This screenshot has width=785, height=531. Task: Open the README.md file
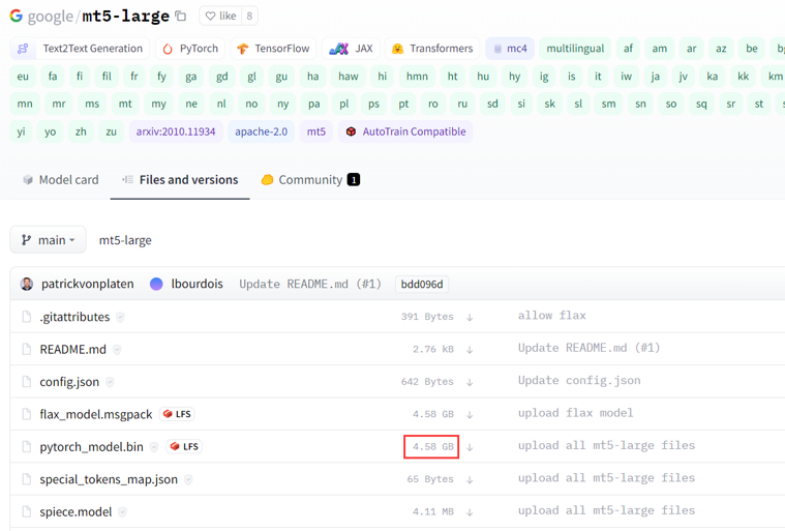click(x=73, y=349)
